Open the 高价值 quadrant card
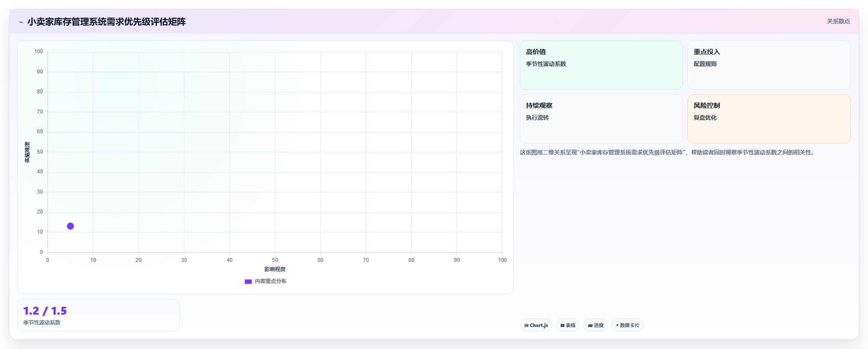This screenshot has width=868, height=349. 601,65
